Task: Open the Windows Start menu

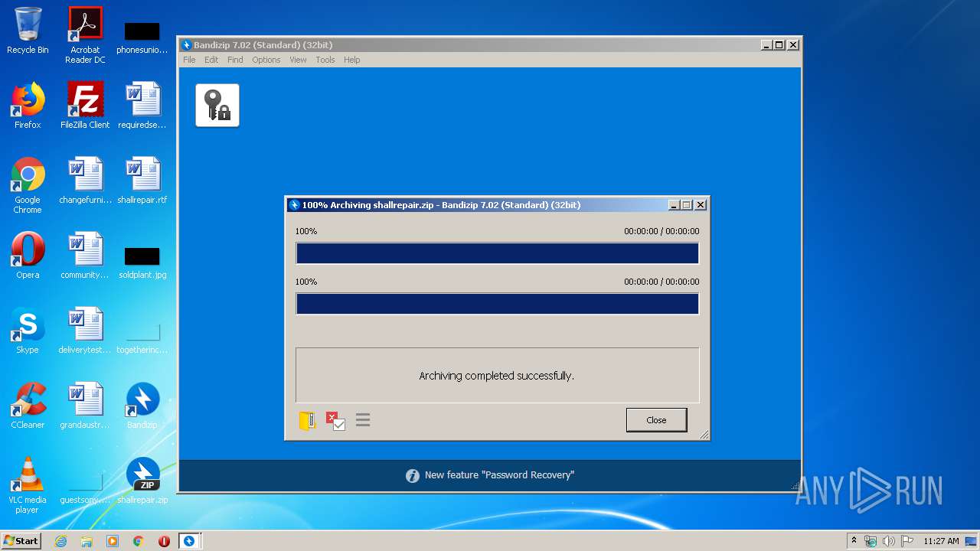Action: (x=21, y=540)
